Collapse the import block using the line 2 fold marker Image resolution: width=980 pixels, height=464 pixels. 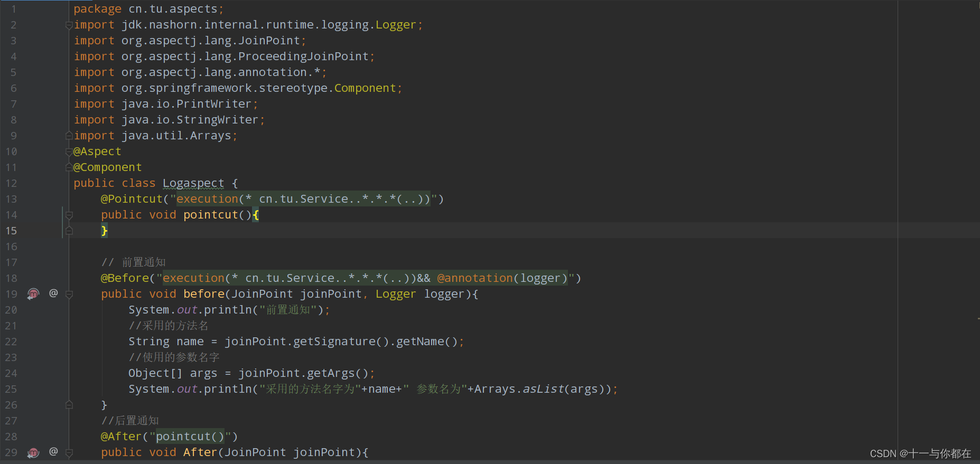69,25
